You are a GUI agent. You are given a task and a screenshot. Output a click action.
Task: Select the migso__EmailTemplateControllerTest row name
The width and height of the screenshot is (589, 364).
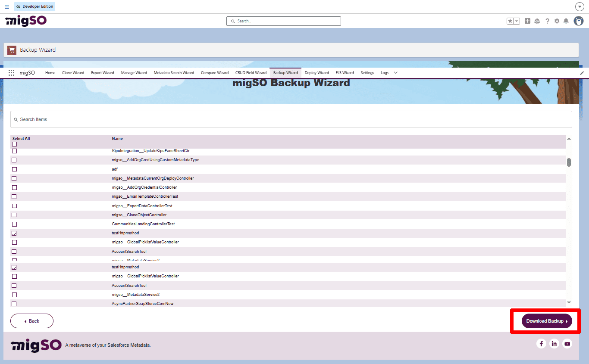[x=145, y=196]
